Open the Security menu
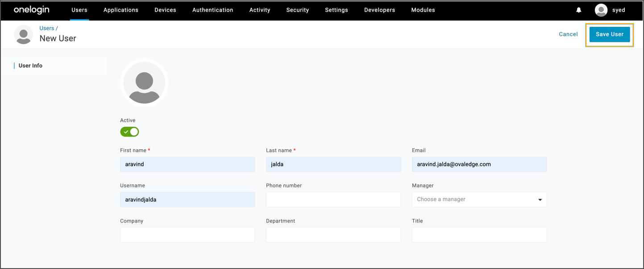 point(297,10)
